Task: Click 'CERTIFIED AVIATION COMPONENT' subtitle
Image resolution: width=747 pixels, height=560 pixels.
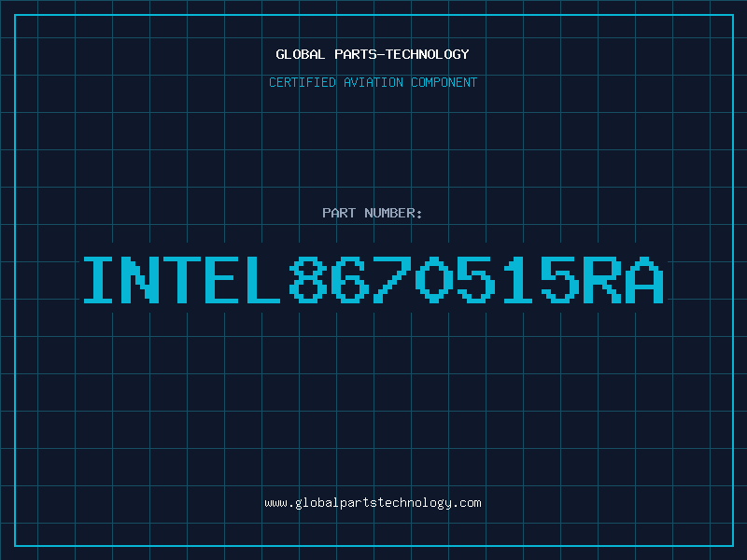Action: (x=373, y=82)
